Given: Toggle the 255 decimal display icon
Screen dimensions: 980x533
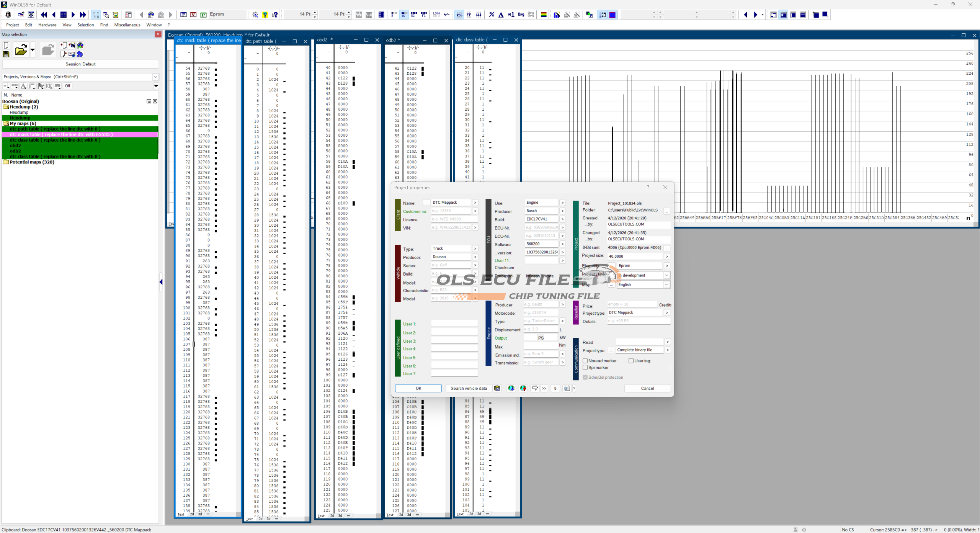Looking at the screenshot, I should coord(459,15).
